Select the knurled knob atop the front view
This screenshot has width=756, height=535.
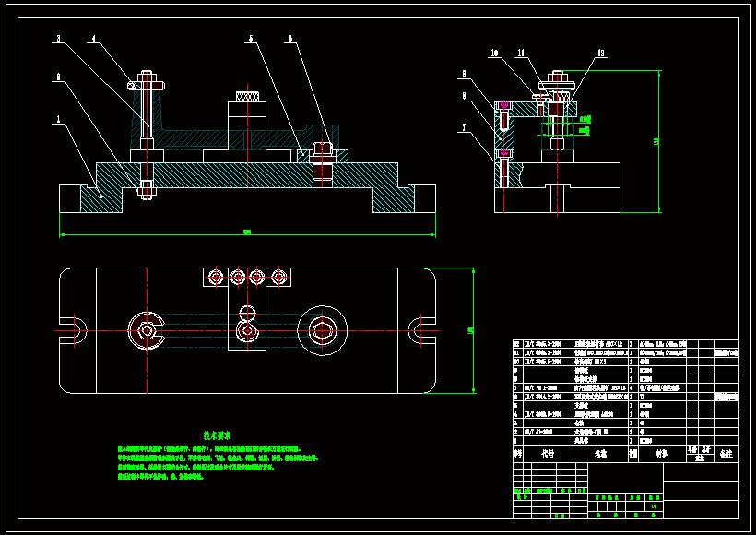[x=247, y=95]
